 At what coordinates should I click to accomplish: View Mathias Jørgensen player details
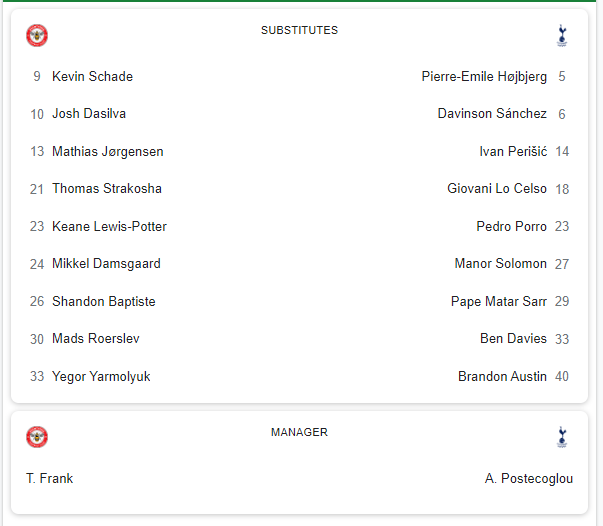108,151
